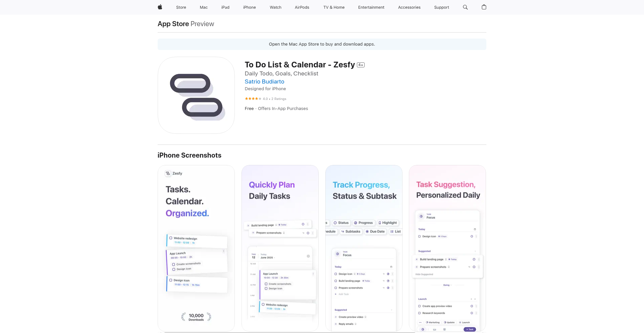The height and width of the screenshot is (333, 644).
Task: Click the 2 Ratings text
Action: [279, 99]
